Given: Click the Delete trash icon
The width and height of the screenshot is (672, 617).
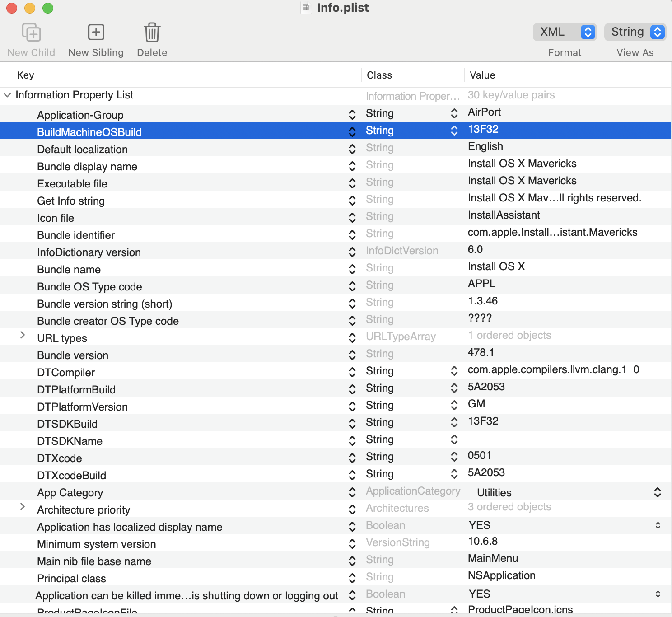Looking at the screenshot, I should click(152, 33).
